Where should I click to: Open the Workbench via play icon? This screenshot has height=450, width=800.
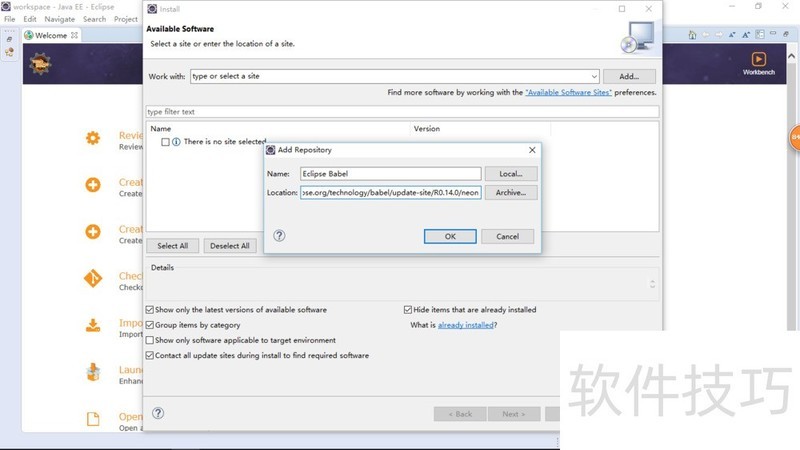pos(759,59)
